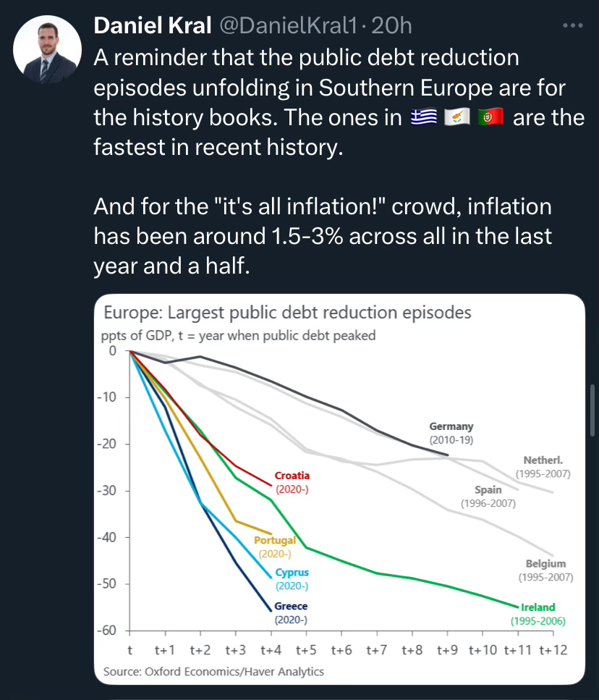The image size is (599, 700).
Task: Click the Belgium (1995-2007) chart label
Action: [545, 570]
